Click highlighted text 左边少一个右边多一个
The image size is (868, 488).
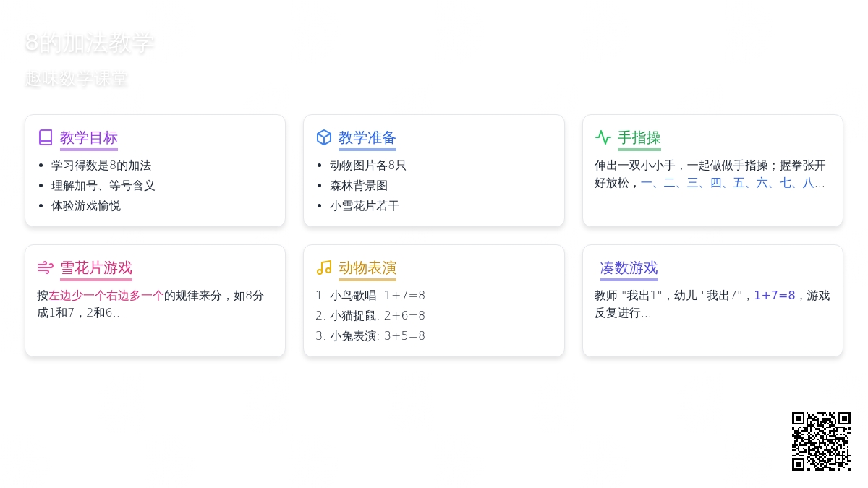coord(106,296)
